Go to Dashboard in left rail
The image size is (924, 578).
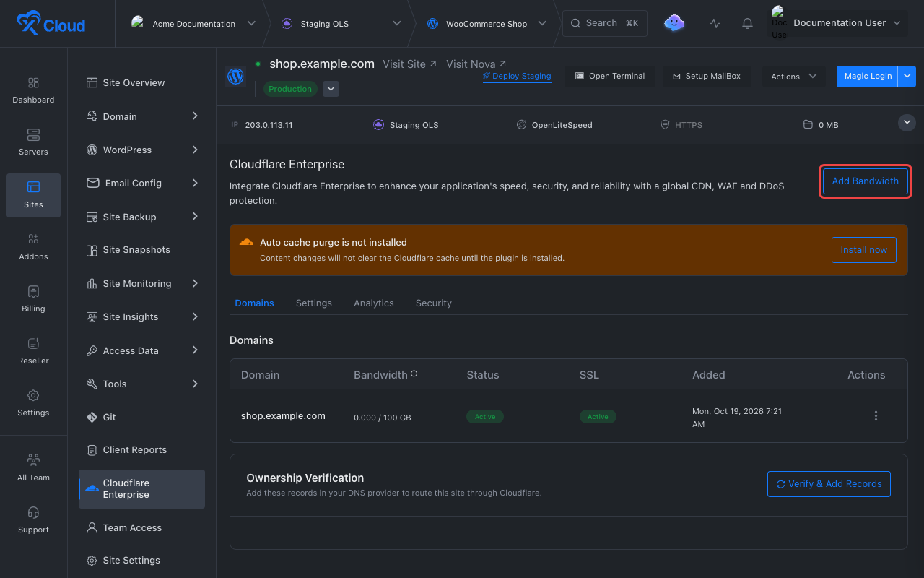pyautogui.click(x=33, y=90)
